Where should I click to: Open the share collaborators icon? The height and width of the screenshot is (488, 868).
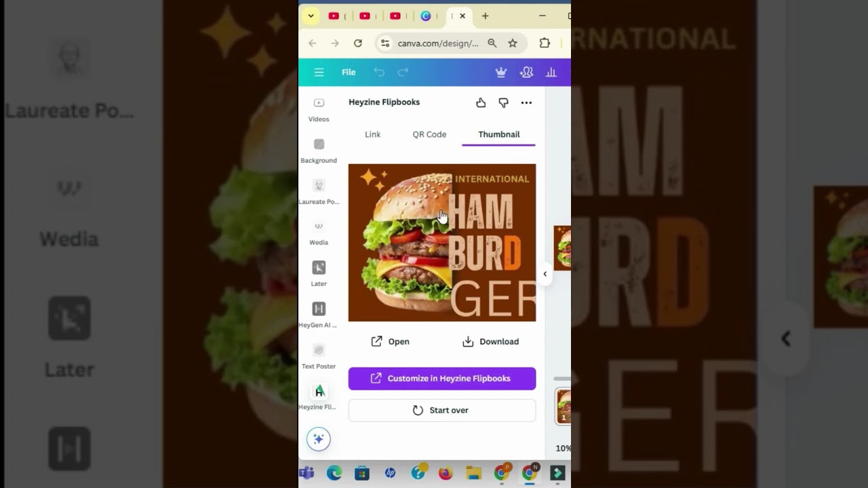click(x=526, y=73)
